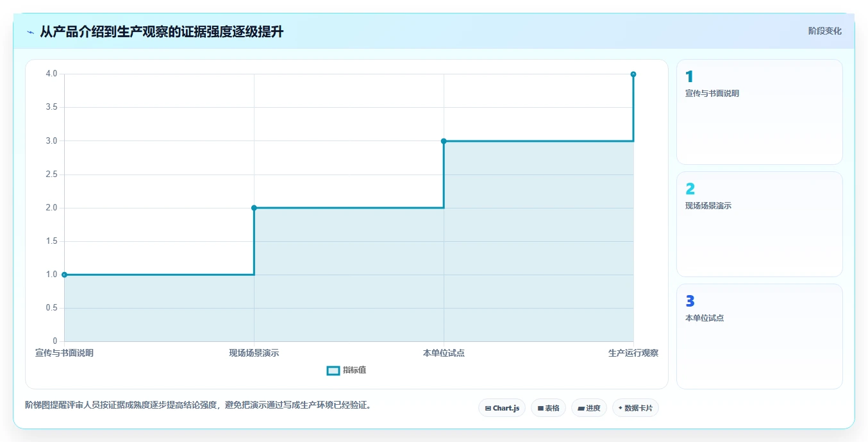Open card 3 本单位试点
The image size is (868, 442).
(x=760, y=336)
